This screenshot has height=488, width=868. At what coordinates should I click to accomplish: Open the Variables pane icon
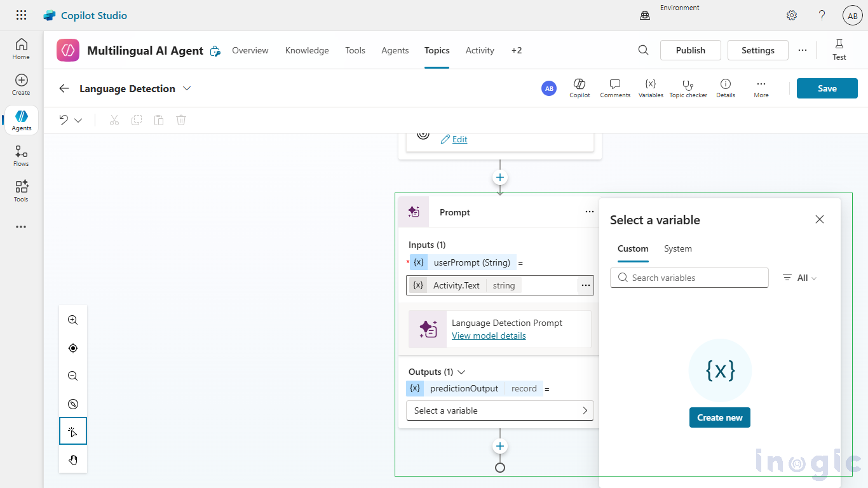tap(650, 88)
